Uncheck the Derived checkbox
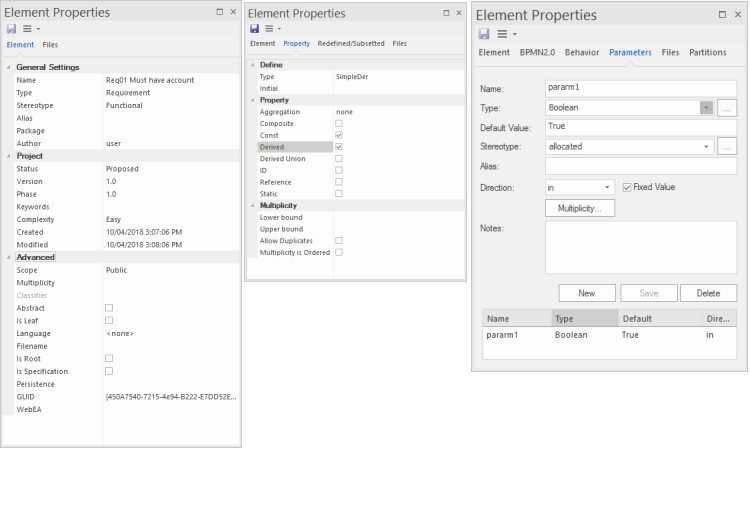 (339, 147)
